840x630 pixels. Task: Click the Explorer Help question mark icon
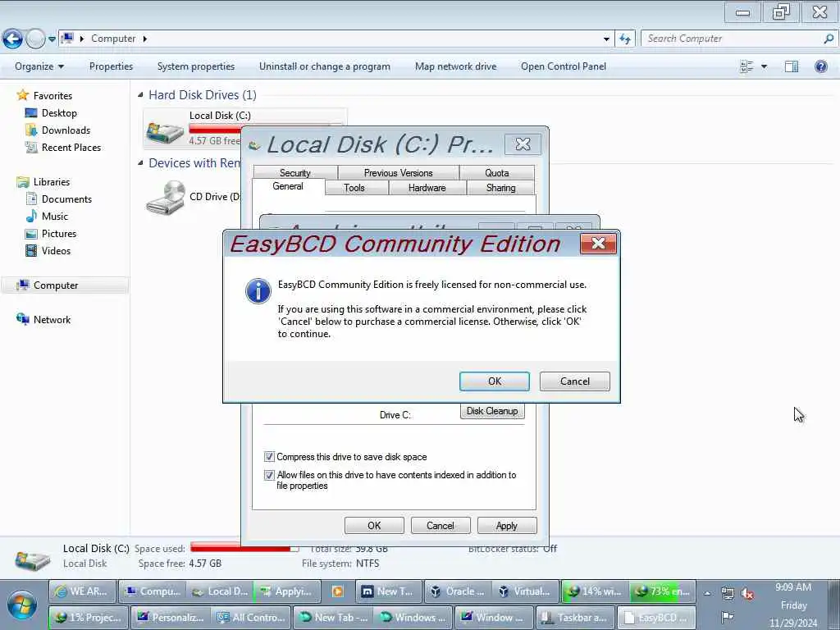point(820,66)
